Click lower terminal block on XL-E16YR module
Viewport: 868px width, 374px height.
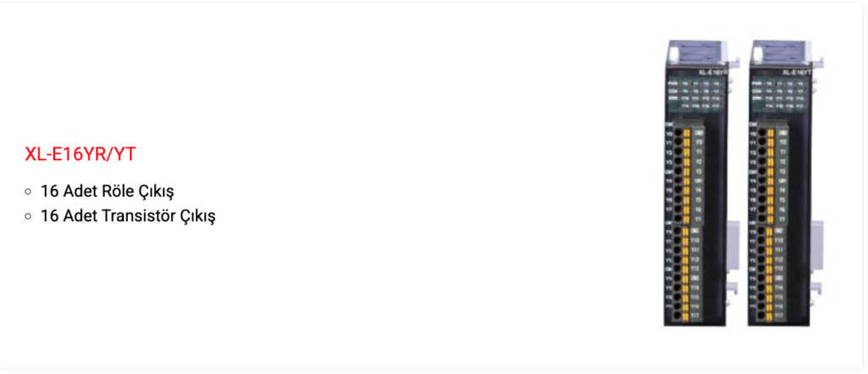[685, 274]
